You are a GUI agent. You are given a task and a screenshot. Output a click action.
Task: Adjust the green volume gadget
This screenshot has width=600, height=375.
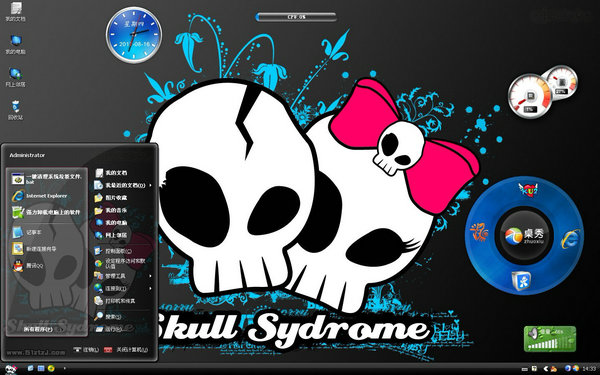(550, 339)
